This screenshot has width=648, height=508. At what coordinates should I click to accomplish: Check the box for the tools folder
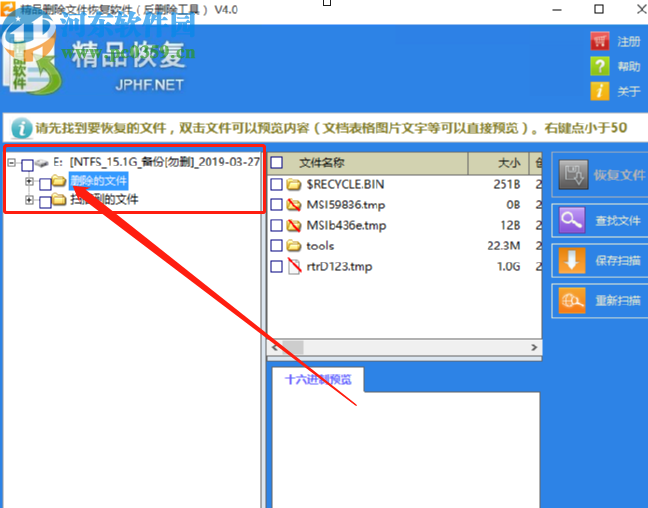point(276,246)
